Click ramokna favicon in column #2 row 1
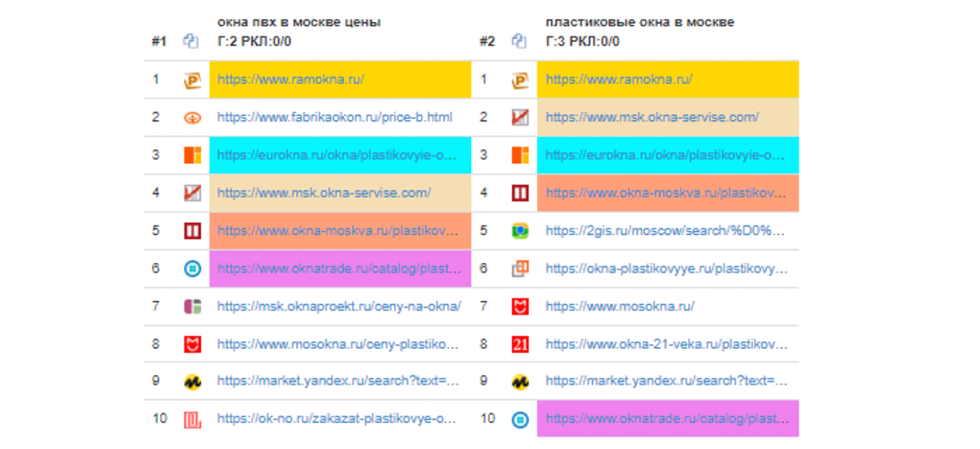Screen dimensions: 980x449 pyautogui.click(x=520, y=80)
